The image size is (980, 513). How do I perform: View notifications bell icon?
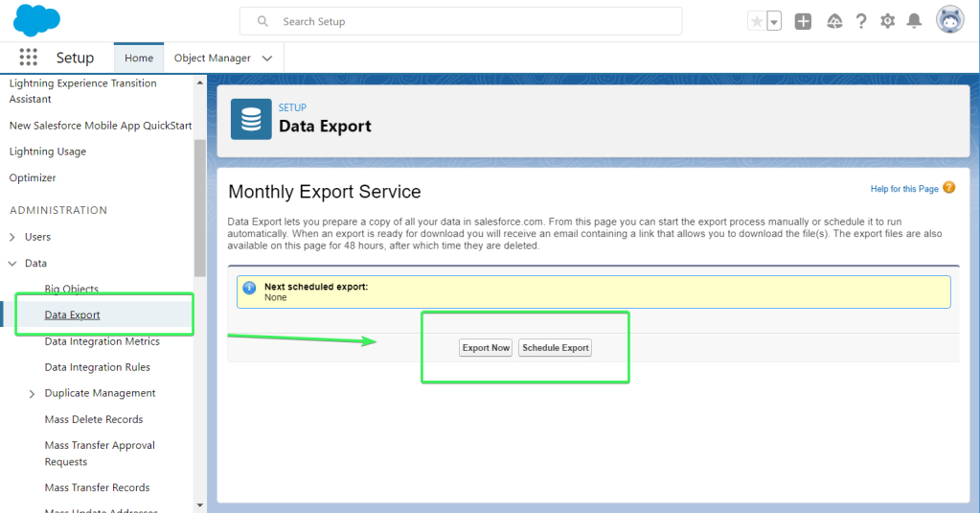pos(915,21)
